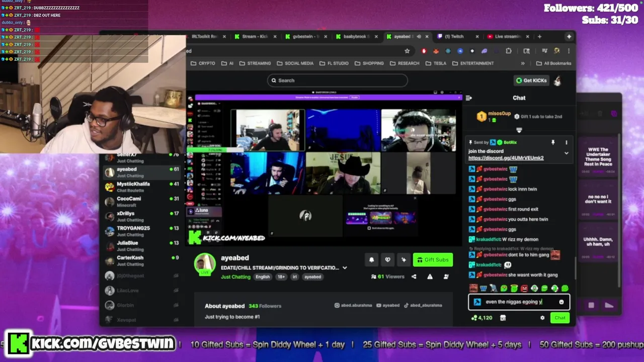
Task: Click into the chat message input field
Action: (519, 302)
